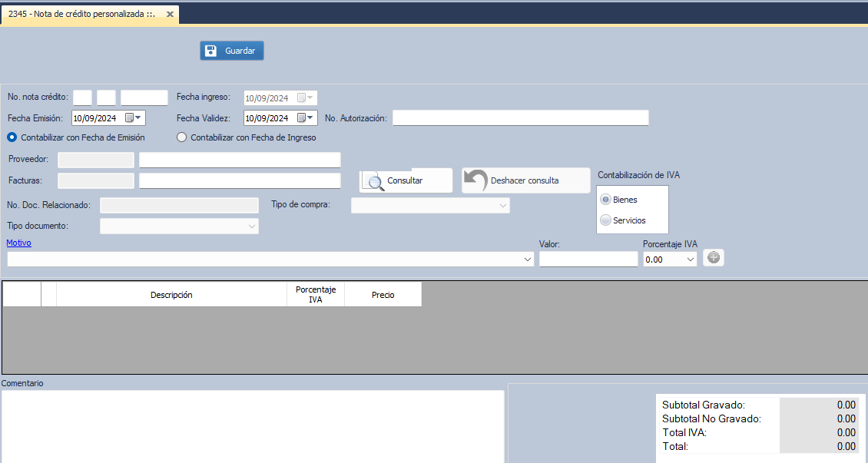This screenshot has width=868, height=463.
Task: Choose Bienes for Contabilización de IVA
Action: pyautogui.click(x=606, y=200)
